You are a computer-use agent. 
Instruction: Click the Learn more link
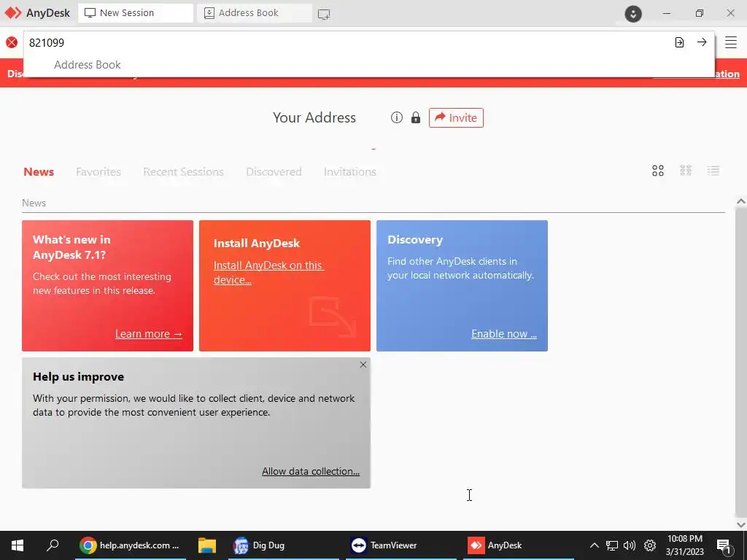(149, 334)
